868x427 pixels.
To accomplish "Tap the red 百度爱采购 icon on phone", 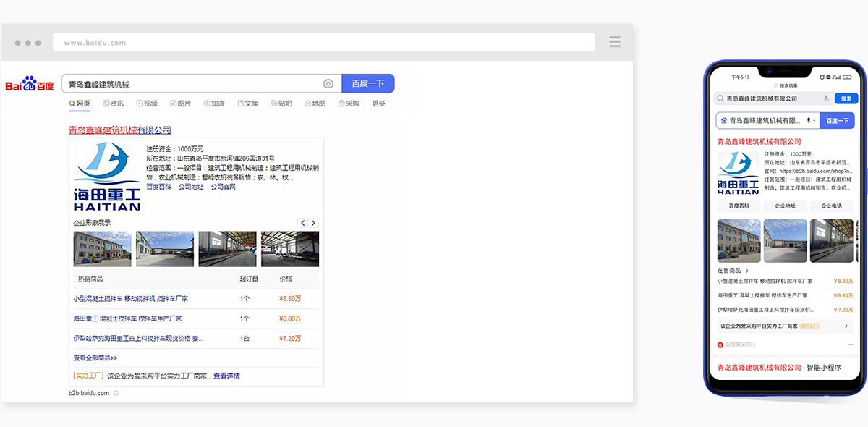I will click(720, 346).
